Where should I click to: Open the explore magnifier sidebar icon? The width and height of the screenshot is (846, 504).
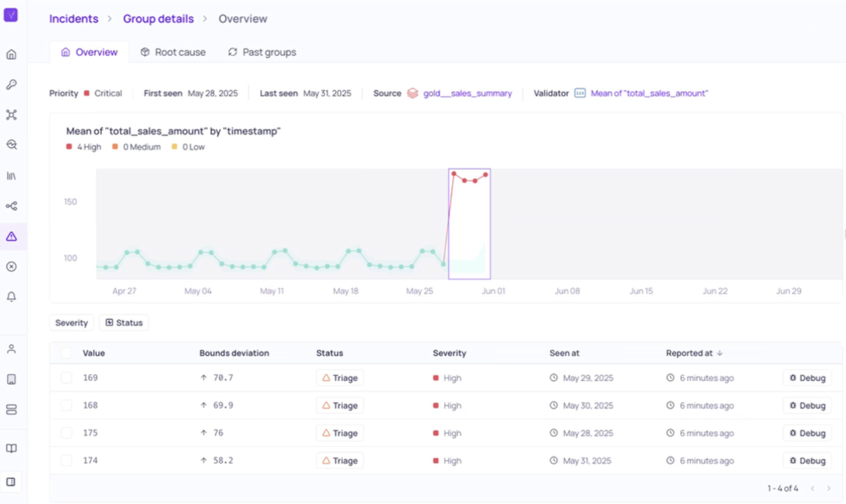click(x=11, y=145)
